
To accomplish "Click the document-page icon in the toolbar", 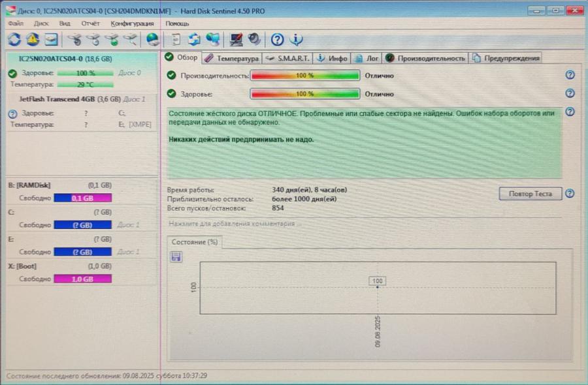I will coord(176,39).
